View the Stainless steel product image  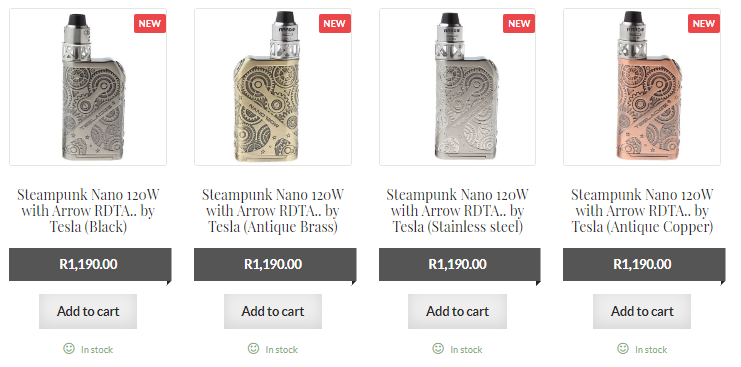[457, 87]
